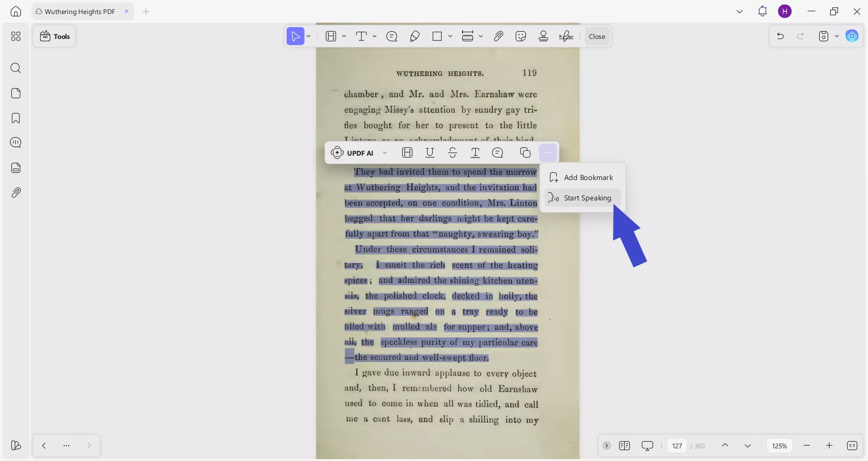Underline the selected text

click(x=430, y=152)
